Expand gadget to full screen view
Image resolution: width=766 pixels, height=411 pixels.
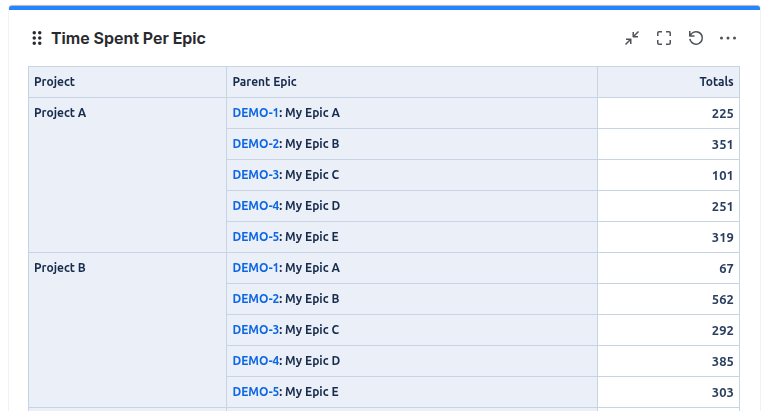pos(664,38)
